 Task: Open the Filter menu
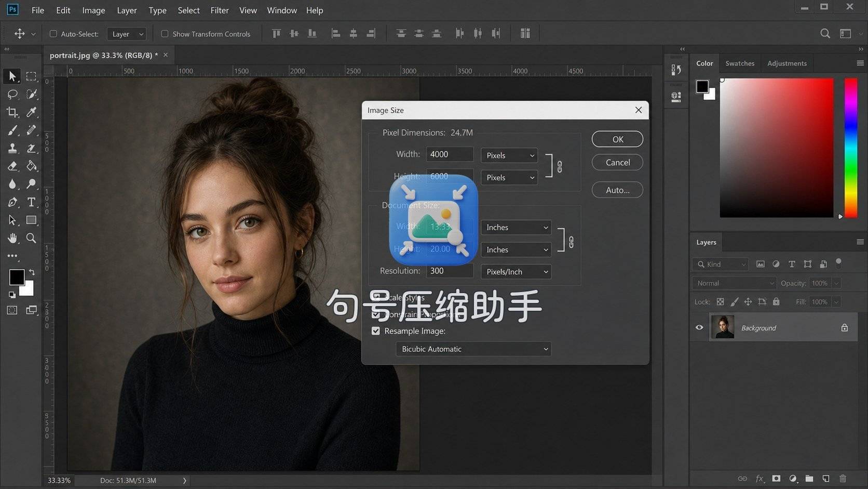(x=220, y=10)
